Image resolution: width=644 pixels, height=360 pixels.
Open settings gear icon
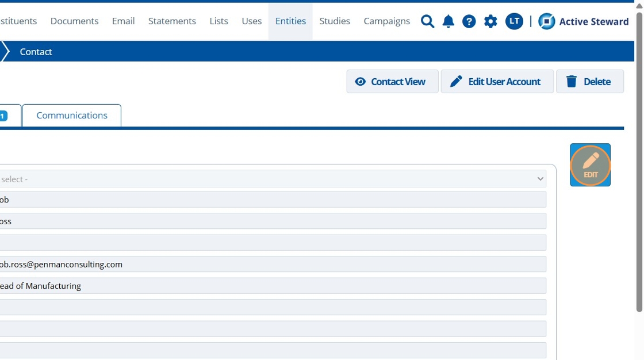click(x=490, y=21)
